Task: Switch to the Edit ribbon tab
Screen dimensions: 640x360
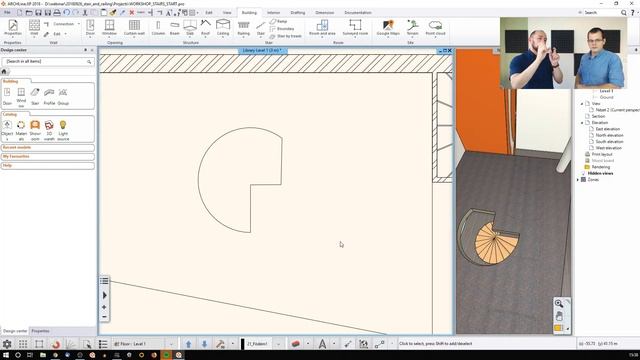Action: 209,13
